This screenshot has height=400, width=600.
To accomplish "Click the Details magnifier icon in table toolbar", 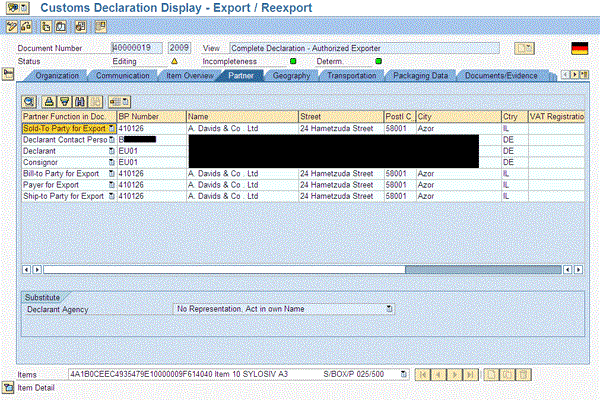I will (30, 101).
